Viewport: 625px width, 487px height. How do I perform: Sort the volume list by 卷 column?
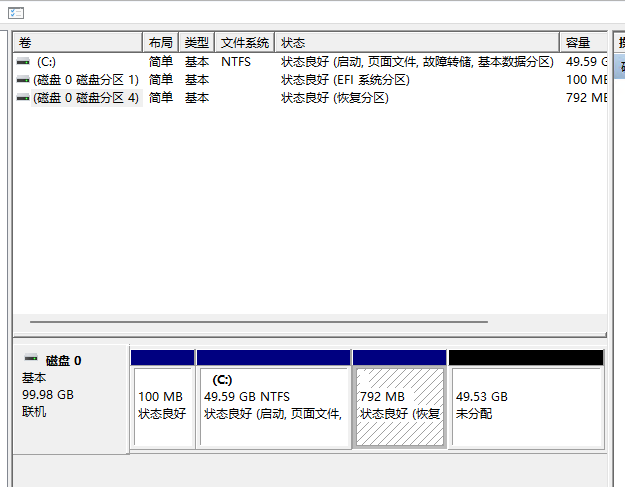pos(78,43)
